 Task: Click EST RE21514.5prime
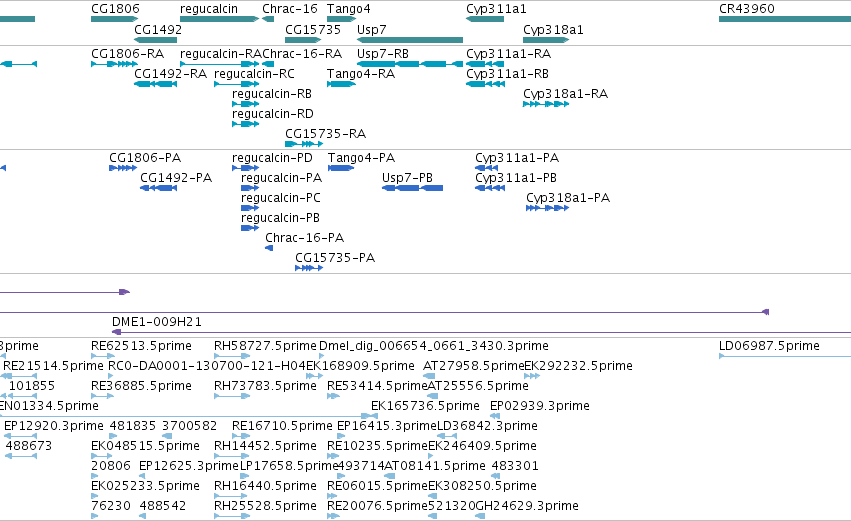click(53, 366)
